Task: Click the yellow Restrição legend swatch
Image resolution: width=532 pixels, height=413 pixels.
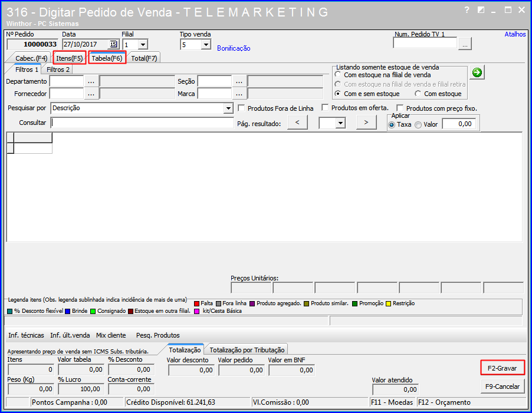Action: (x=389, y=303)
